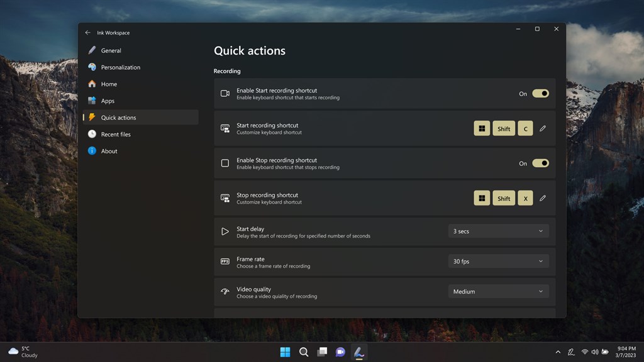The width and height of the screenshot is (644, 362).
Task: Open Recent files in the sidebar
Action: pyautogui.click(x=140, y=134)
